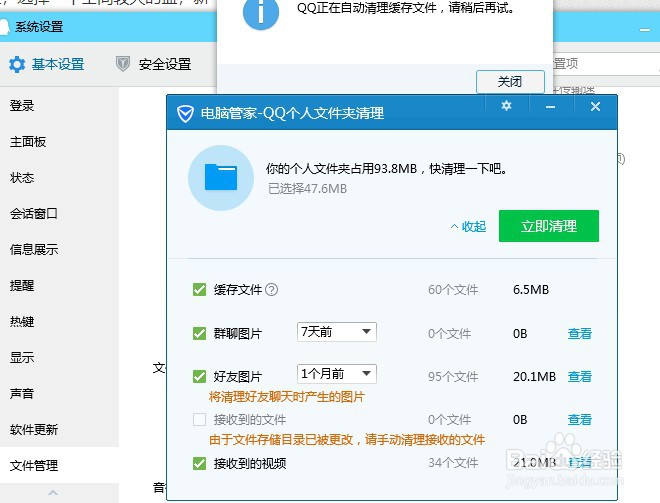Click 查看 link for 接收到的文件
Image resolution: width=660 pixels, height=503 pixels.
[x=580, y=420]
